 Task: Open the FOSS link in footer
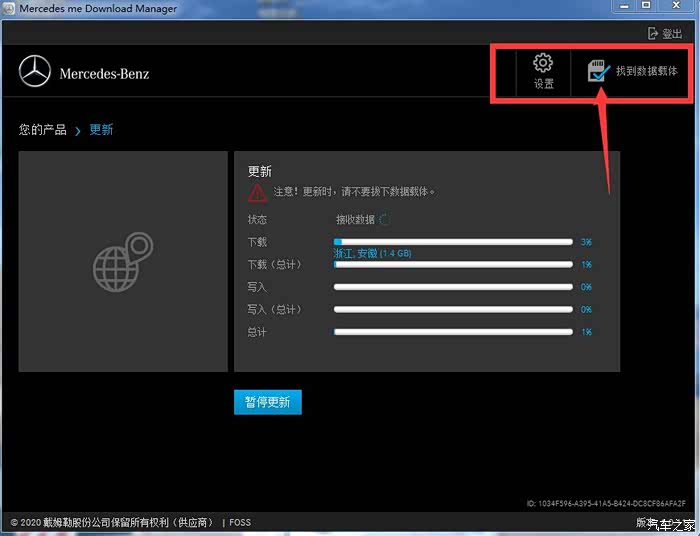pyautogui.click(x=240, y=522)
